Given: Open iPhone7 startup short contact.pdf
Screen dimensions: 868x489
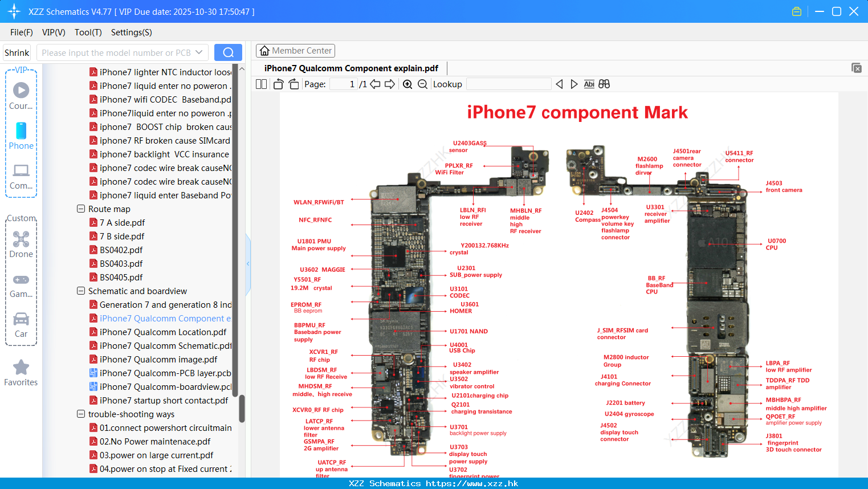Looking at the screenshot, I should point(158,400).
